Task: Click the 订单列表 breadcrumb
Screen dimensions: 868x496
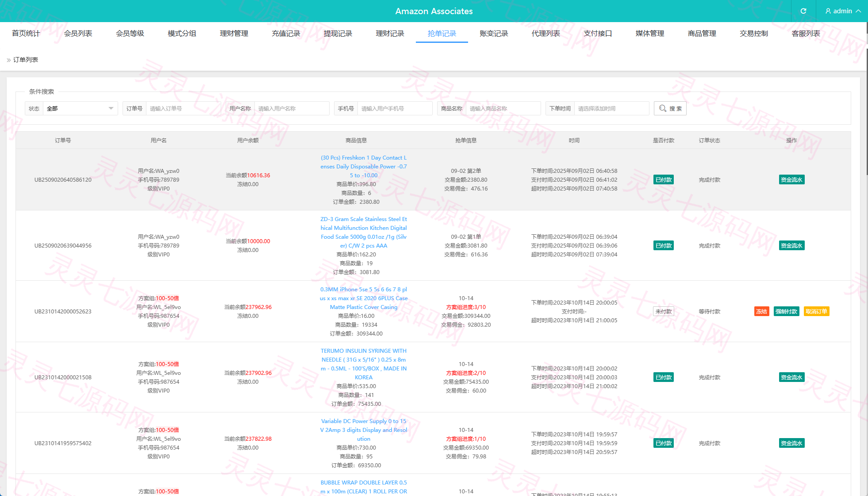Action: [26, 60]
